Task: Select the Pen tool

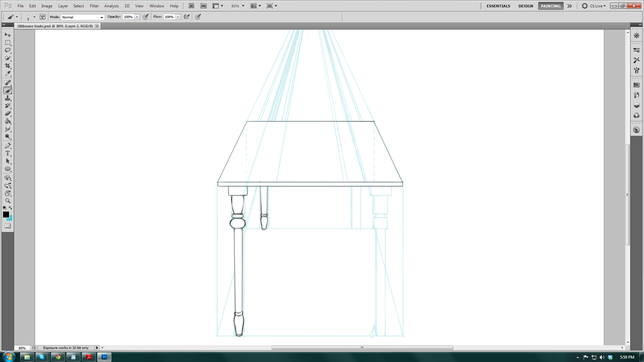Action: pyautogui.click(x=8, y=146)
